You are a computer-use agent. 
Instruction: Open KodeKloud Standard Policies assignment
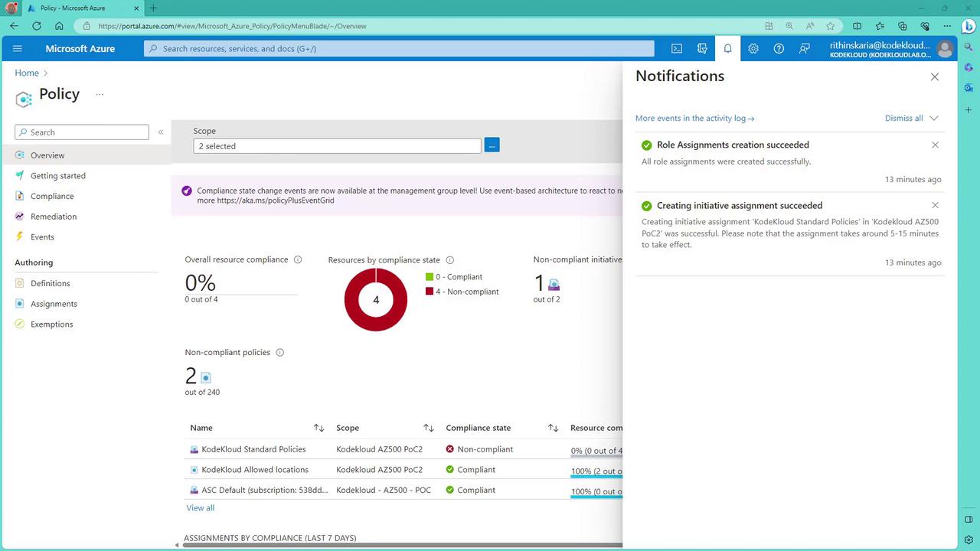[253, 449]
